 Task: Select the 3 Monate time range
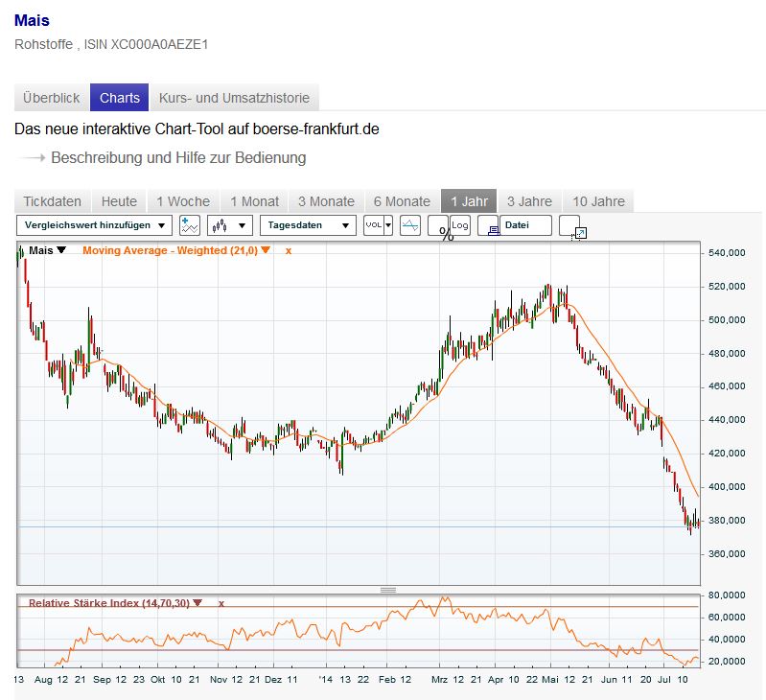tap(326, 201)
